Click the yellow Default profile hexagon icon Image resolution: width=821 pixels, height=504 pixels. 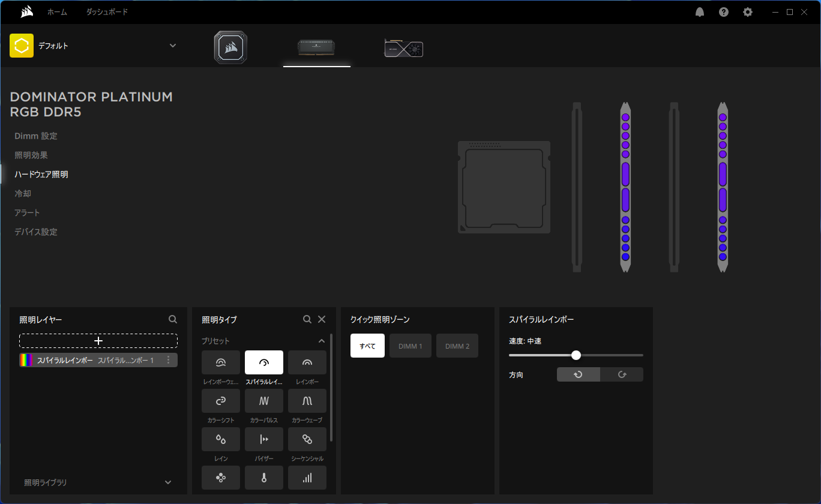[22, 46]
